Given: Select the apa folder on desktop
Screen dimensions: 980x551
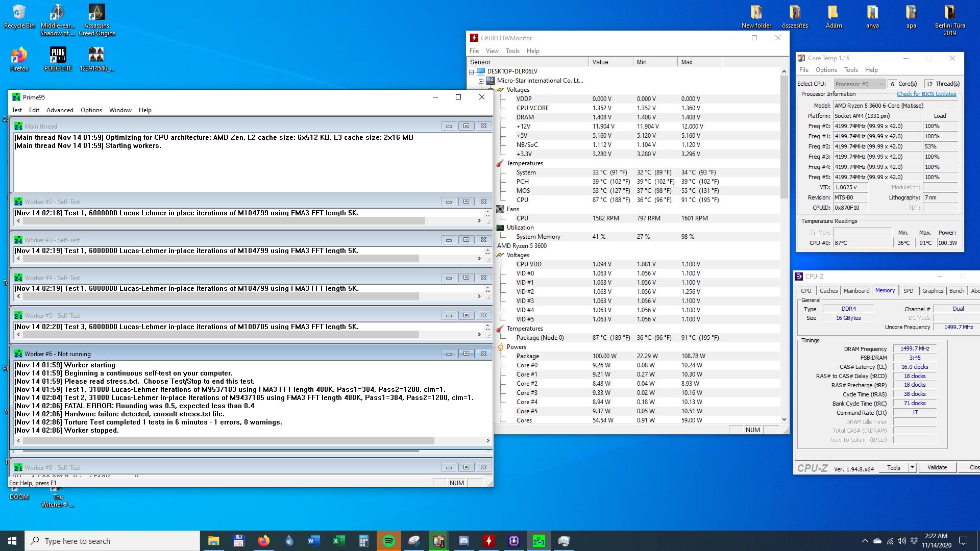Looking at the screenshot, I should 911,17.
